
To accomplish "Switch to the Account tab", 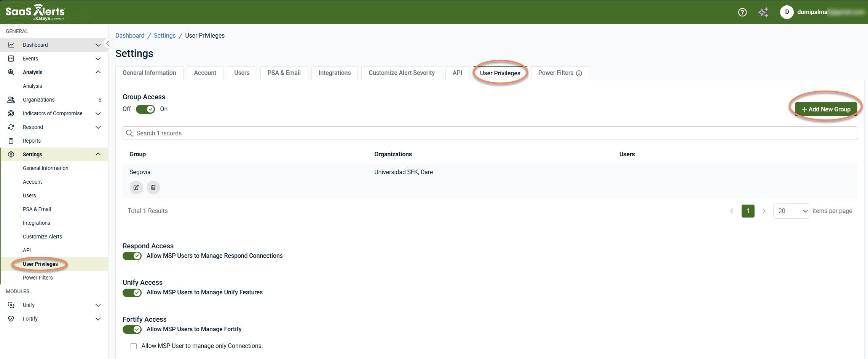I will coord(205,73).
